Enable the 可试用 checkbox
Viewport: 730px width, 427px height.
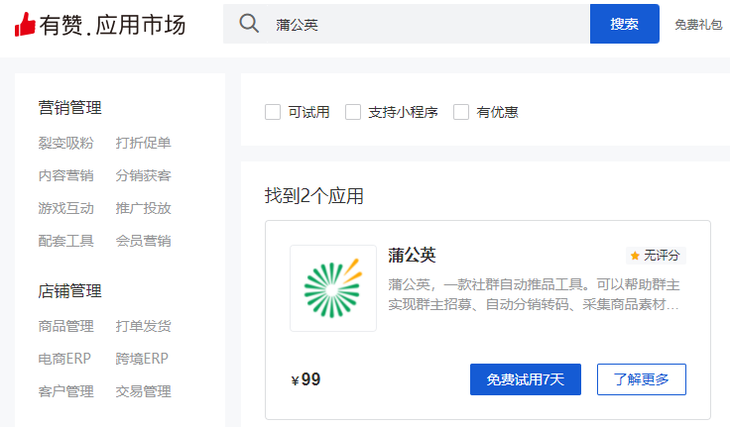[273, 112]
